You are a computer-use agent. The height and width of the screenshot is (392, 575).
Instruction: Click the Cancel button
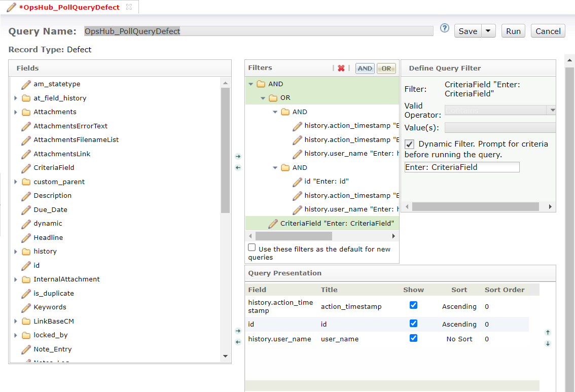click(x=548, y=31)
